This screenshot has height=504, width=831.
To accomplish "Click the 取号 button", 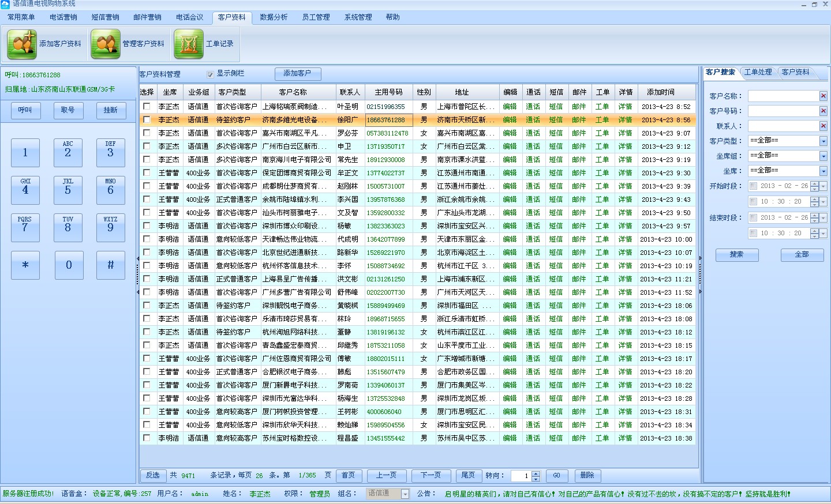I will pyautogui.click(x=68, y=110).
